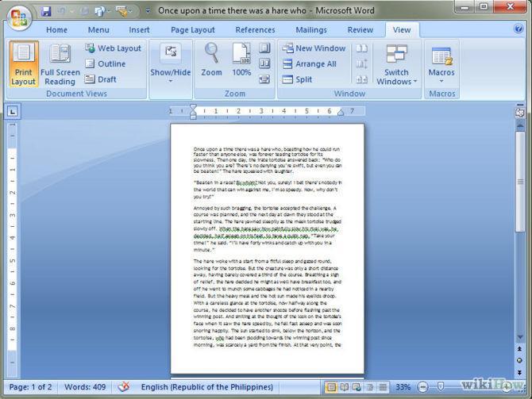Choose Two Pages zoom icon

(x=264, y=63)
